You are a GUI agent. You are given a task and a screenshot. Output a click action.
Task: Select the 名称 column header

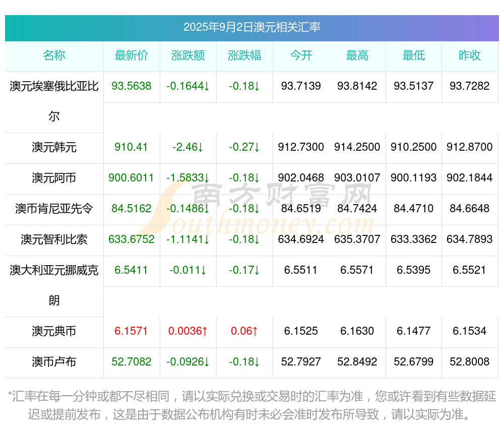pos(54,55)
